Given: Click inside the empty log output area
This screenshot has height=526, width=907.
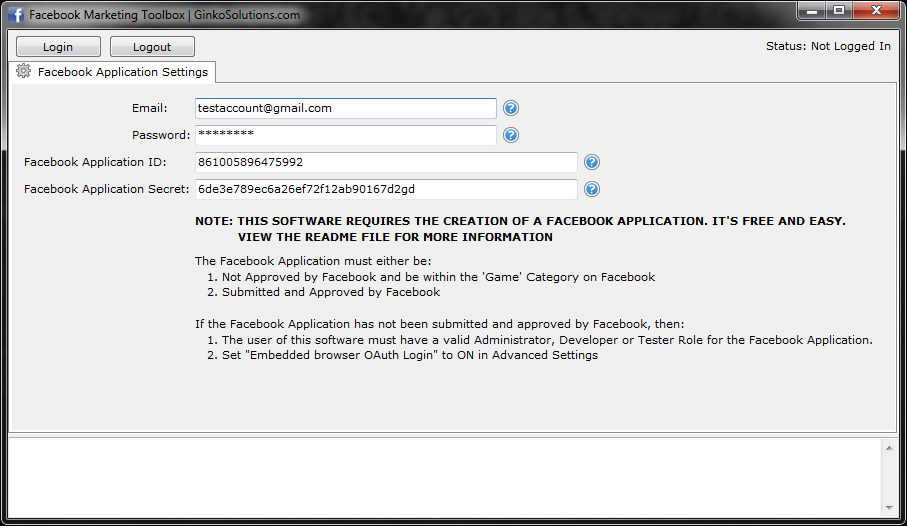Looking at the screenshot, I should click(x=440, y=476).
